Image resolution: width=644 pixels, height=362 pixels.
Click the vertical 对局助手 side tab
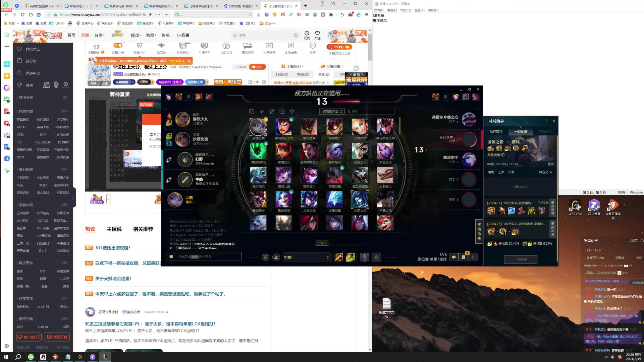point(479,231)
